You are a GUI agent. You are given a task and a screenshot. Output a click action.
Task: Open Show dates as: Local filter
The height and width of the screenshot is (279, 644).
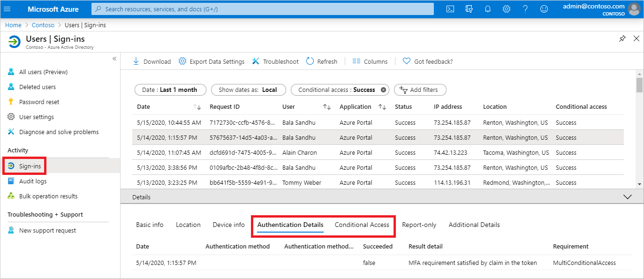pyautogui.click(x=248, y=90)
